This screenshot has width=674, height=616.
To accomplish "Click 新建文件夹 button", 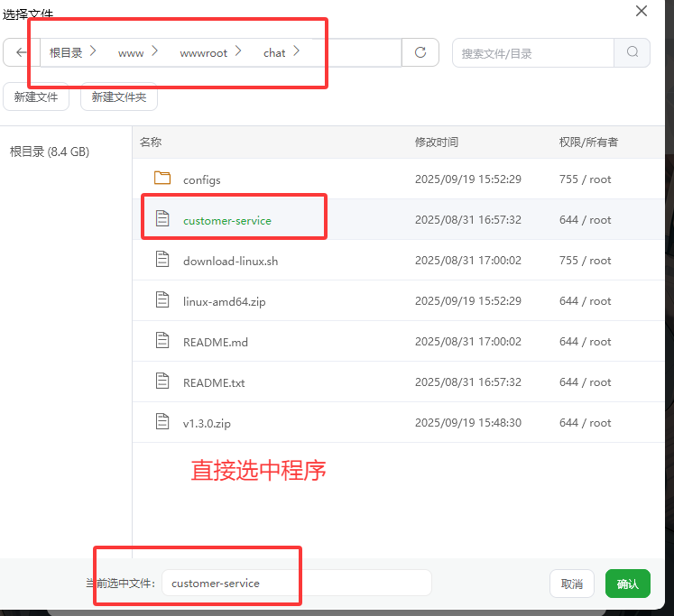I will pyautogui.click(x=119, y=97).
